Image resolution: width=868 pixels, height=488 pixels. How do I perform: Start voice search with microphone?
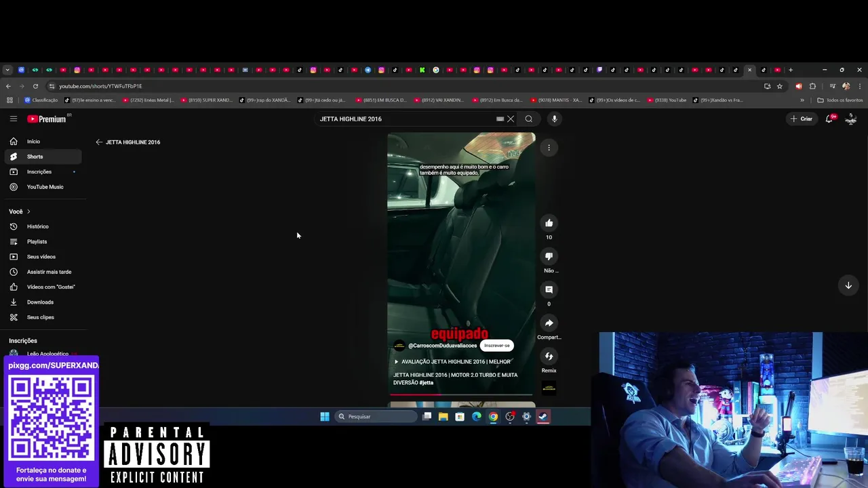point(554,119)
